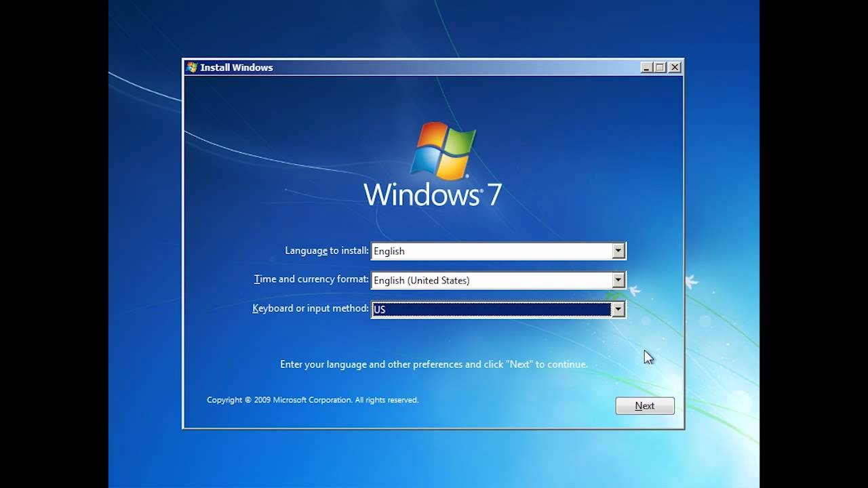
Task: Click the 'Language to install:' label
Action: (327, 251)
